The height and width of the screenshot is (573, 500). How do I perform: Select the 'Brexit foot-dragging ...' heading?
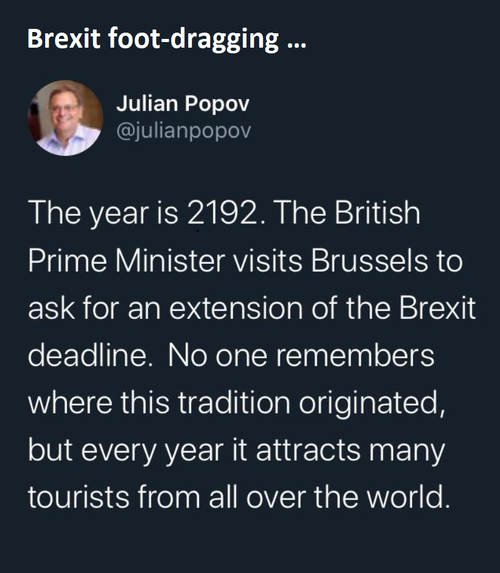point(167,39)
